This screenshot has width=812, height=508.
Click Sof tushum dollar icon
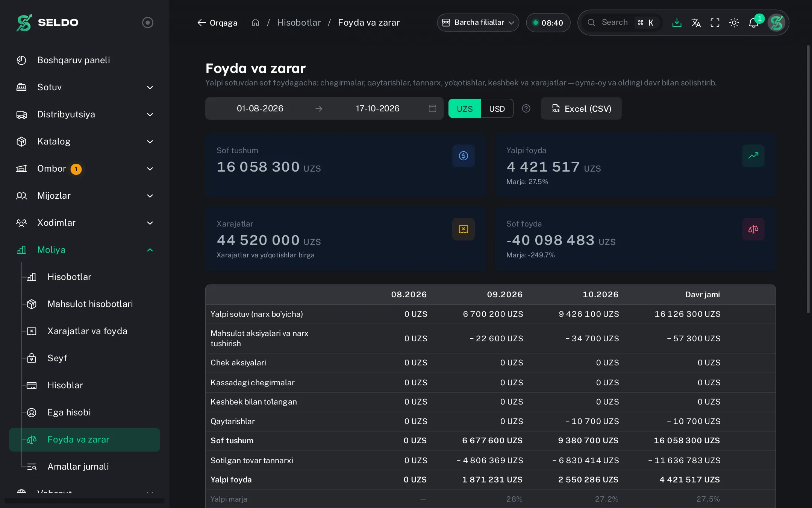tap(464, 156)
